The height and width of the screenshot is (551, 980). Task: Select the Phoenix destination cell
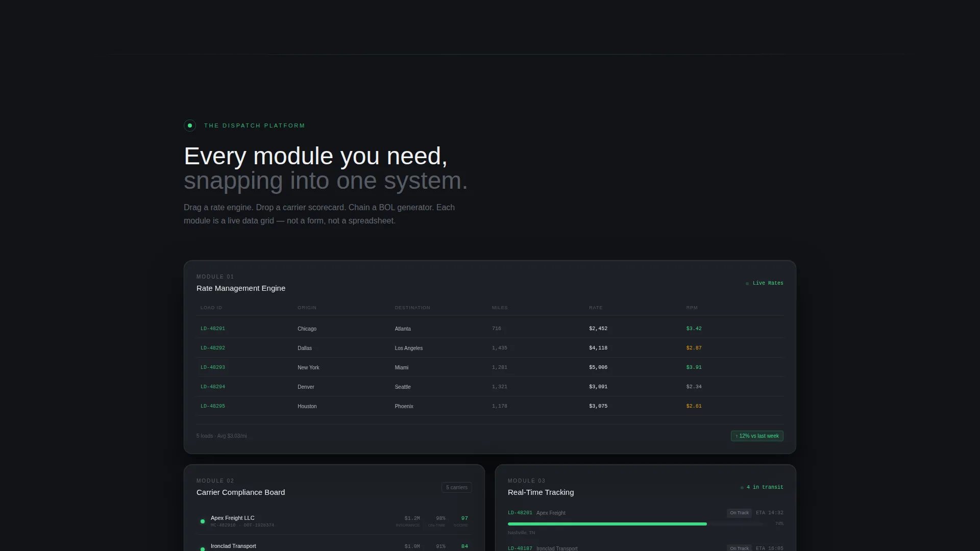[x=404, y=407]
